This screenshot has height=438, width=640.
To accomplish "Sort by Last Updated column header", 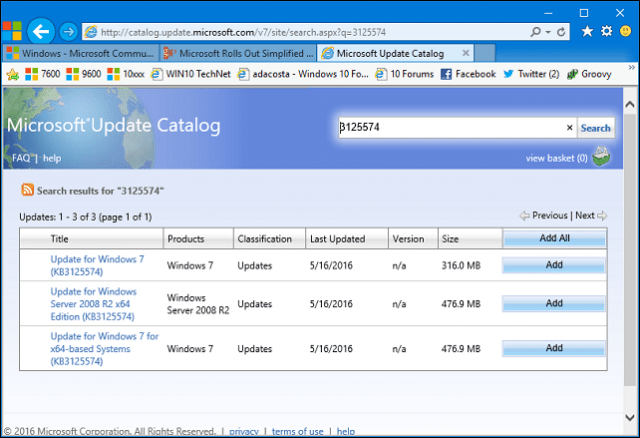I will click(x=338, y=239).
